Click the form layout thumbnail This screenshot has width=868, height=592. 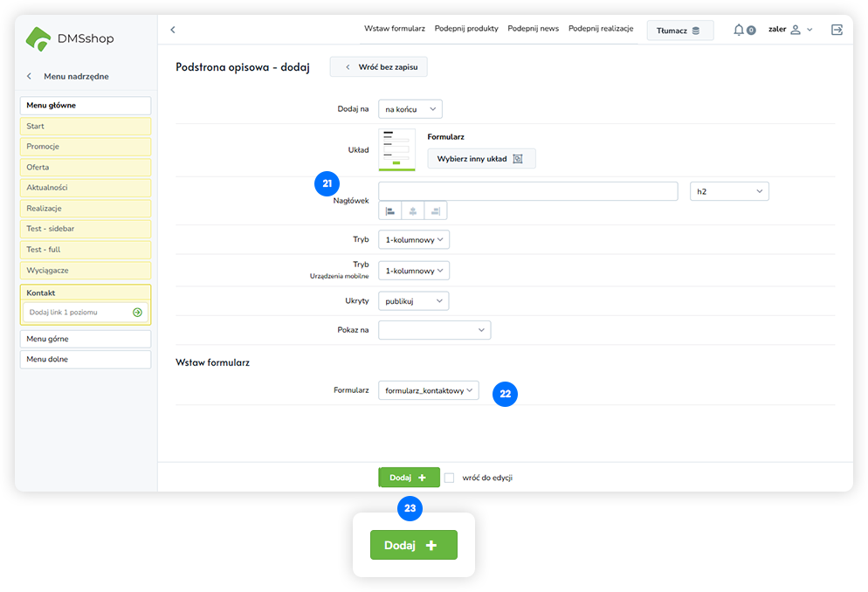pos(396,149)
